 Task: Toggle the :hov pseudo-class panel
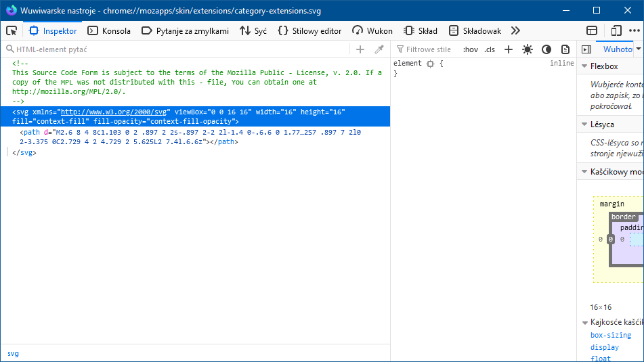pos(470,49)
